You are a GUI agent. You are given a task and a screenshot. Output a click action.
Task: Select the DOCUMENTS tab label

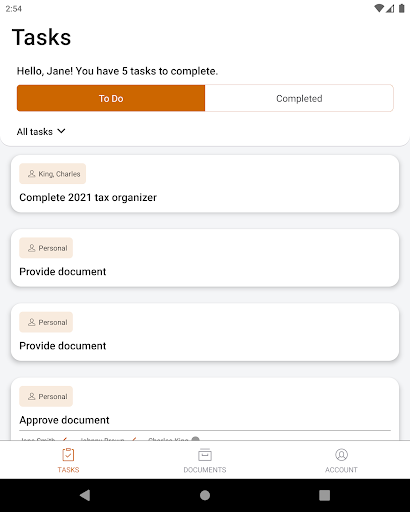click(x=205, y=470)
